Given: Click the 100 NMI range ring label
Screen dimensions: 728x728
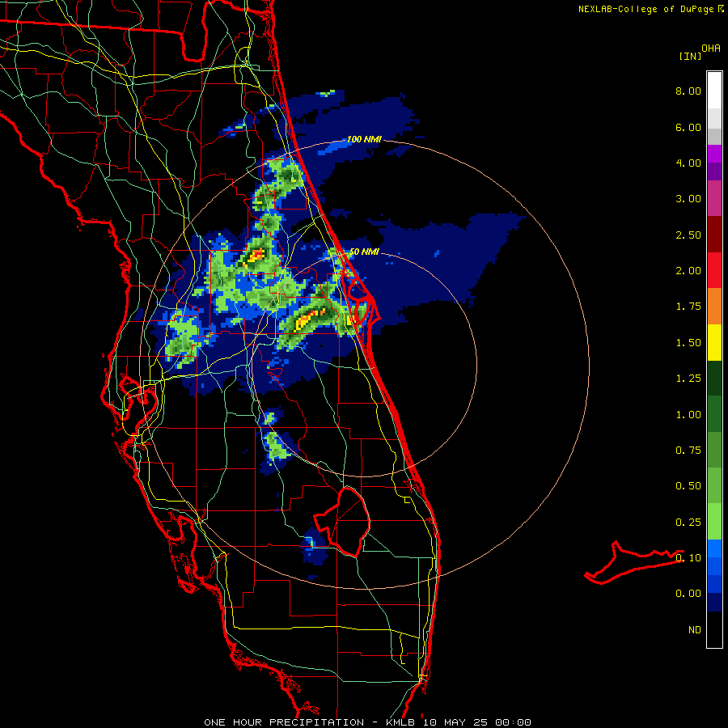Looking at the screenshot, I should pos(365,139).
